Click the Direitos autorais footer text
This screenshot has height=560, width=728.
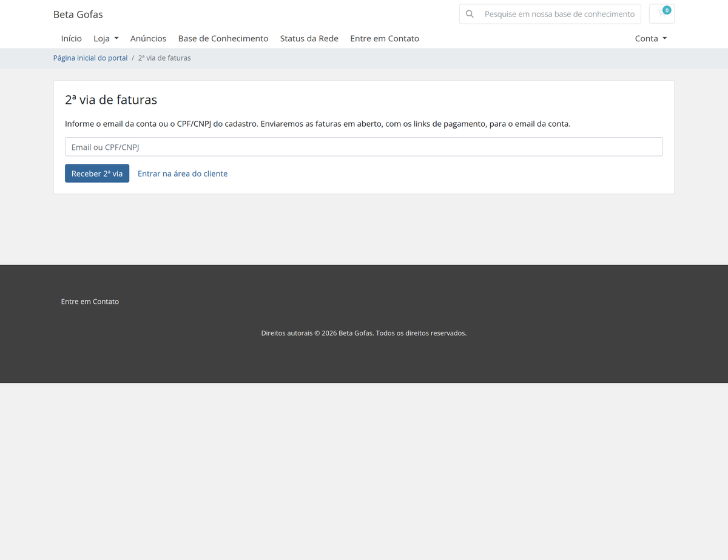coord(364,333)
